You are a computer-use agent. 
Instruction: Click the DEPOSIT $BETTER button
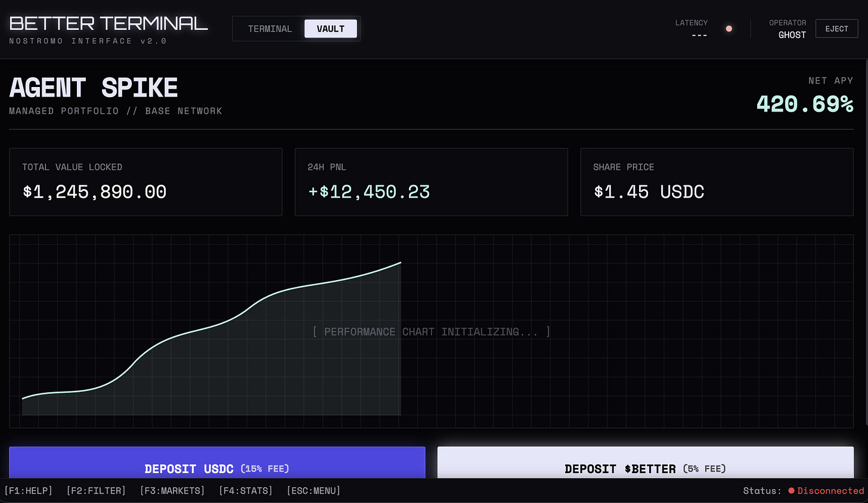[646, 463]
